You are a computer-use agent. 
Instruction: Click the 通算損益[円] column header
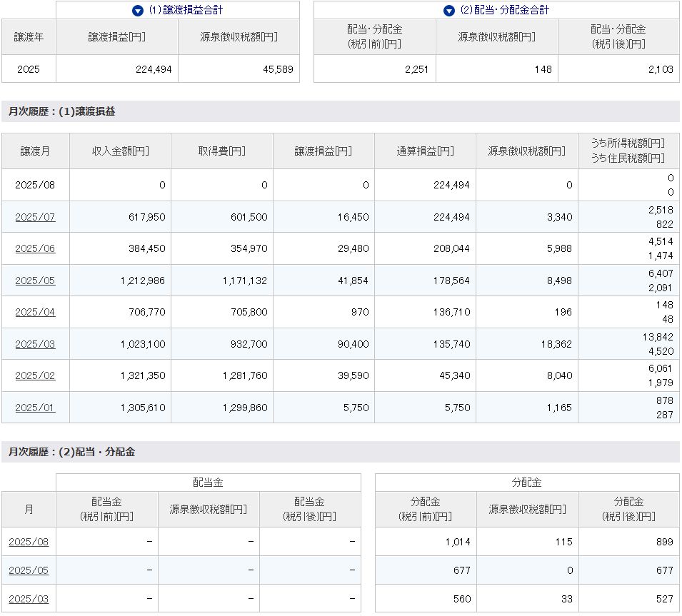point(425,151)
